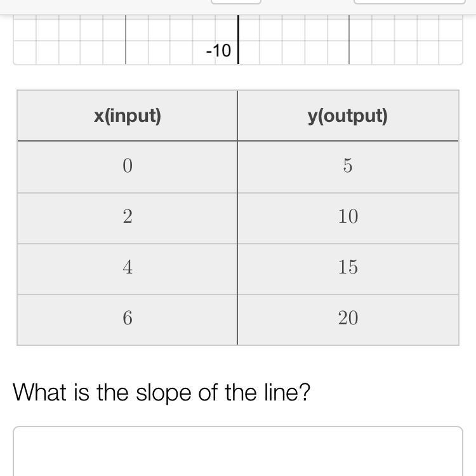Click the table cell with y value 15

click(x=348, y=269)
